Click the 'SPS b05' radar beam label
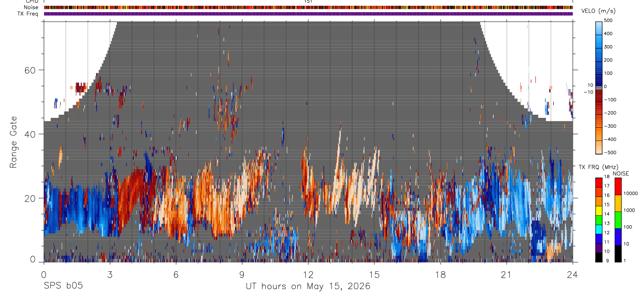 click(x=63, y=286)
